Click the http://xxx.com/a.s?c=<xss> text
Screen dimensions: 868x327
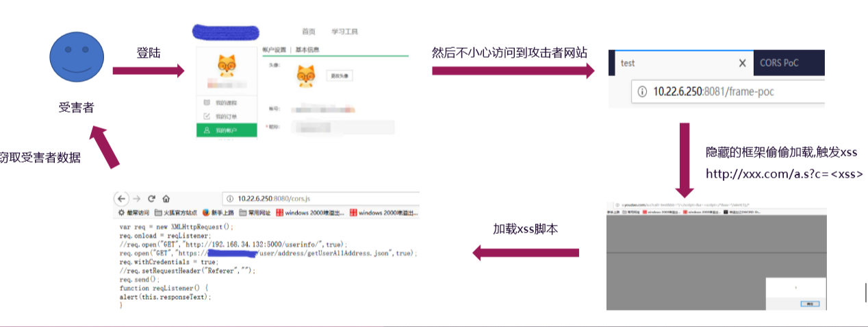click(784, 173)
